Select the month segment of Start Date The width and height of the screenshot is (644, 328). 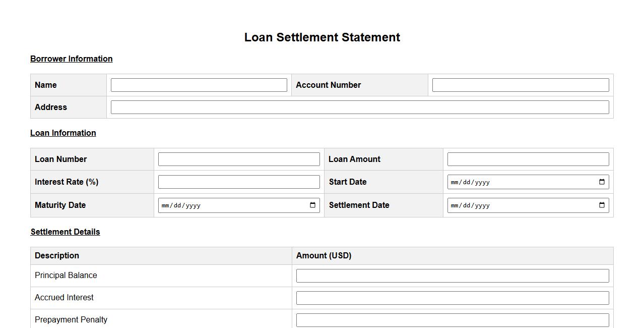point(455,183)
